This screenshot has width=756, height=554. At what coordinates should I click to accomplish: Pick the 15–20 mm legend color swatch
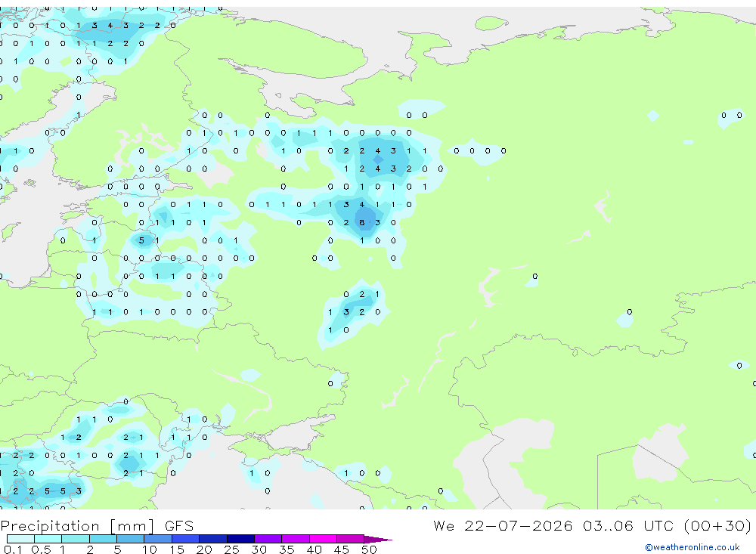185,539
